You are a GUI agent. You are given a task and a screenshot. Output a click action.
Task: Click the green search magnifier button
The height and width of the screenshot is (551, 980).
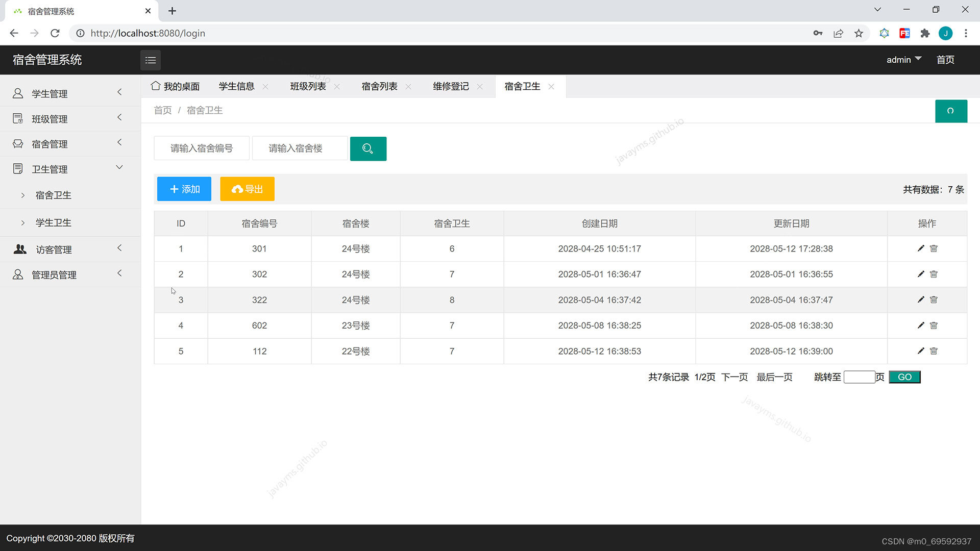coord(368,148)
